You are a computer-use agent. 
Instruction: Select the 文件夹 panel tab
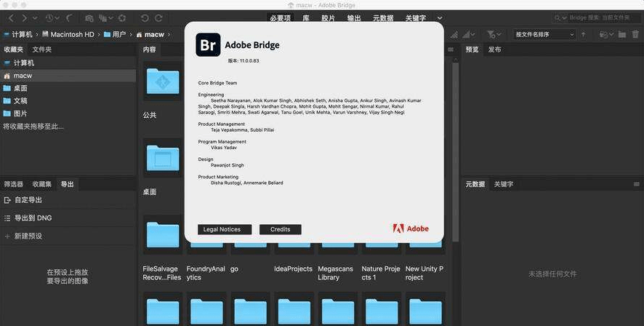tap(42, 49)
